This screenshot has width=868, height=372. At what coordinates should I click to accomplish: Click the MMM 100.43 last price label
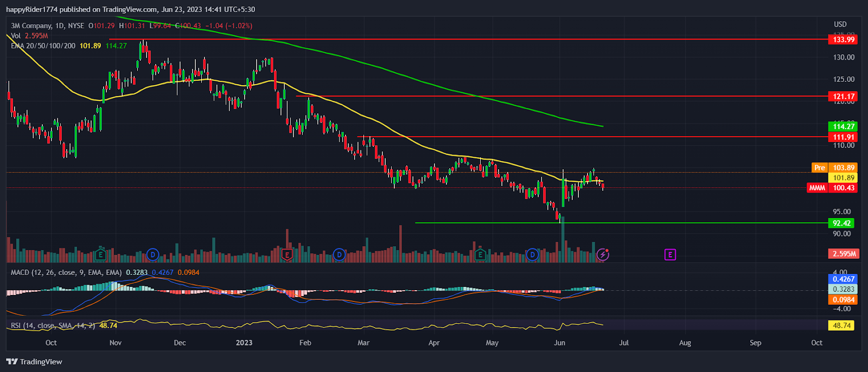click(833, 188)
